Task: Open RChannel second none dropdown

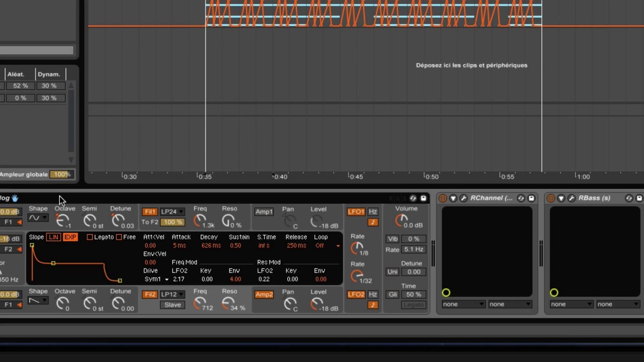Action: (x=510, y=304)
